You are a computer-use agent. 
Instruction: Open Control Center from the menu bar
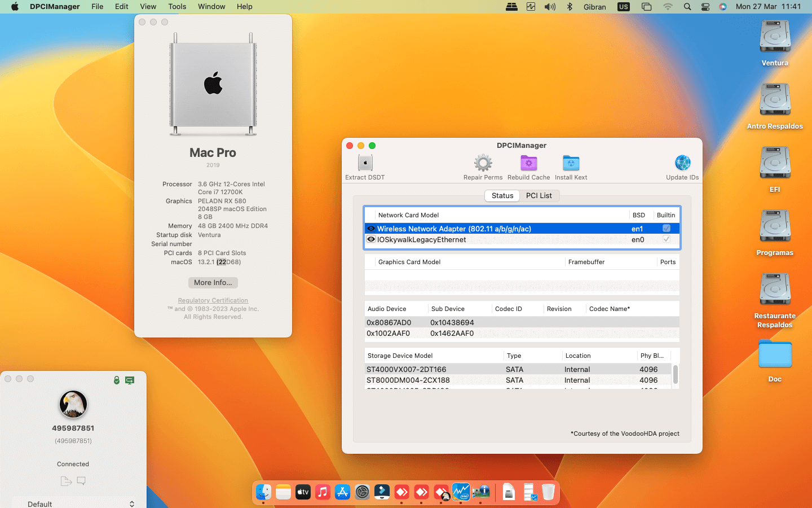point(705,7)
